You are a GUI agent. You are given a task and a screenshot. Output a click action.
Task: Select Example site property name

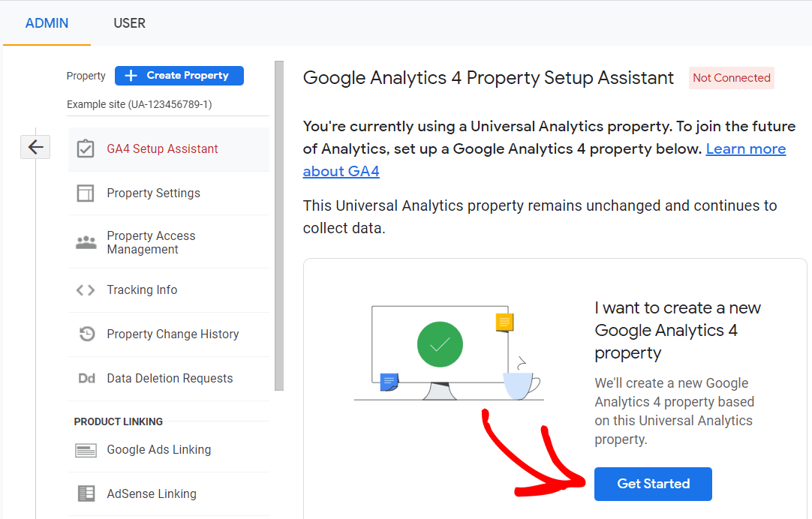[x=139, y=104]
